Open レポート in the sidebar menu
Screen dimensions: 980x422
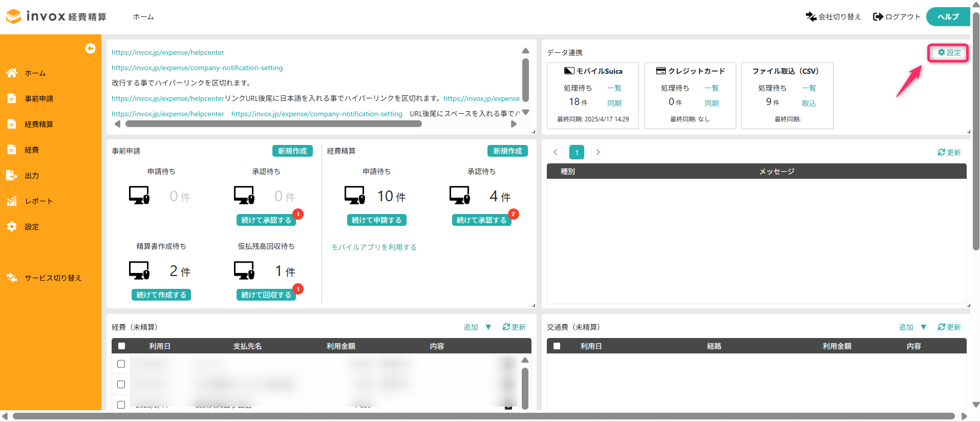(39, 201)
